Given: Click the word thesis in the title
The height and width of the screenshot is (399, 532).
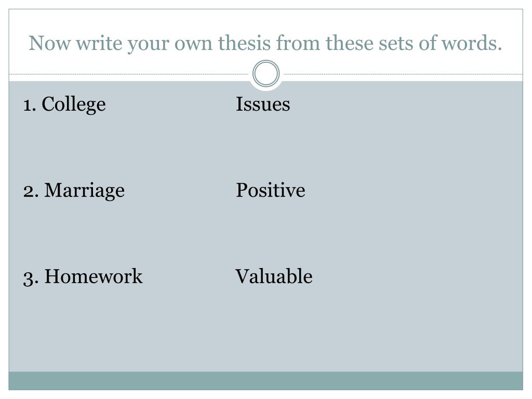Looking at the screenshot, I should (x=244, y=43).
